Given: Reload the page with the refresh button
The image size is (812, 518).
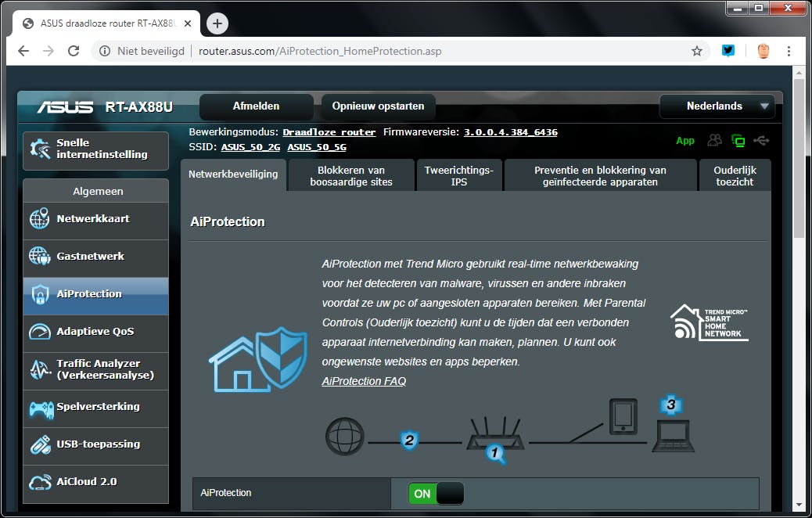Looking at the screenshot, I should 74,51.
